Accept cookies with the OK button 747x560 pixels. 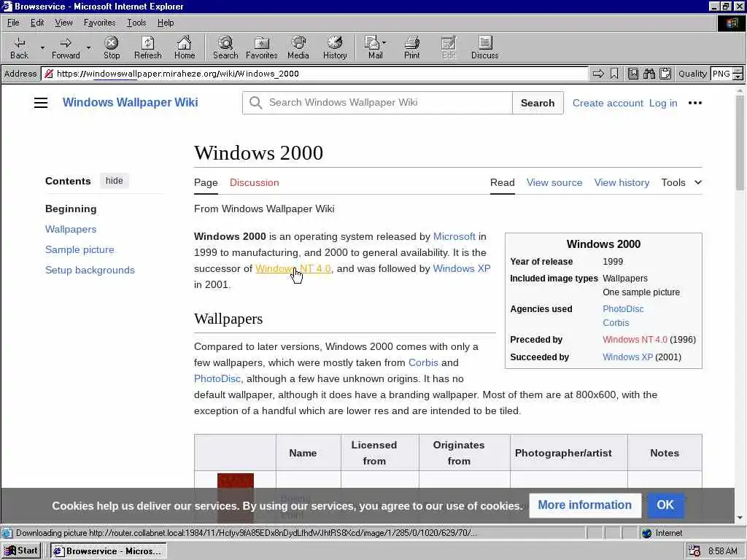pyautogui.click(x=665, y=505)
